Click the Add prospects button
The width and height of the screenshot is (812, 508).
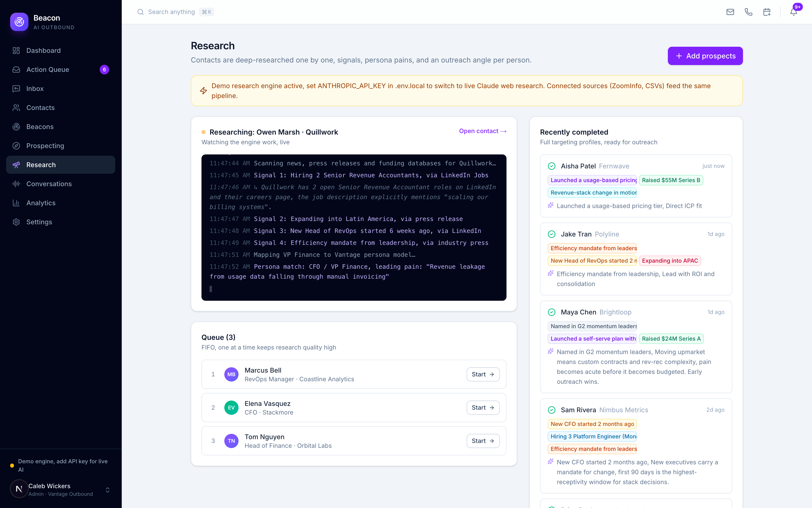pos(705,56)
